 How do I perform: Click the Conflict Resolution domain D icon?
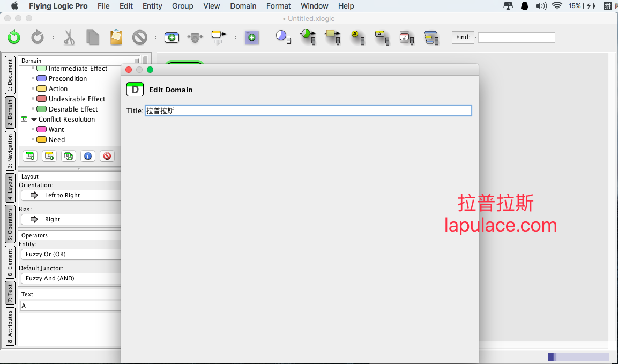click(24, 119)
